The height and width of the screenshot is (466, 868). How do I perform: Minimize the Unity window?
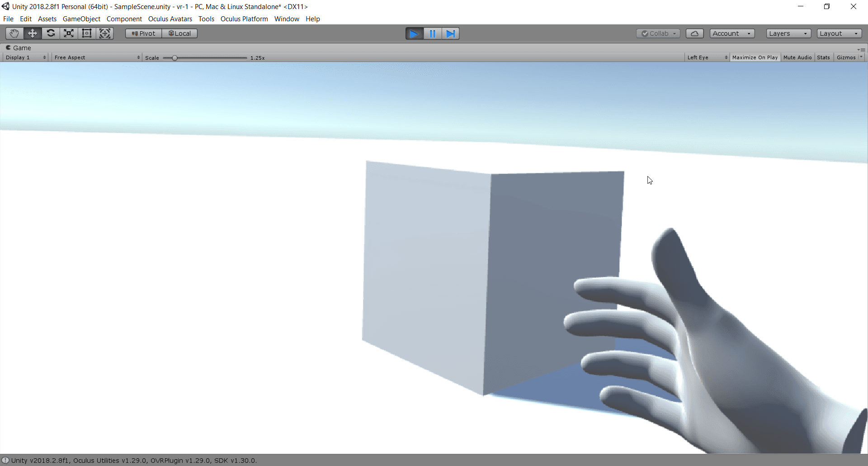[801, 6]
